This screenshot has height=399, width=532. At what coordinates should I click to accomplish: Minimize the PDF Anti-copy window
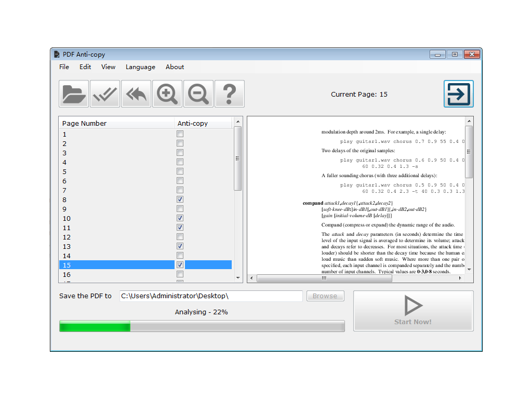click(437, 54)
